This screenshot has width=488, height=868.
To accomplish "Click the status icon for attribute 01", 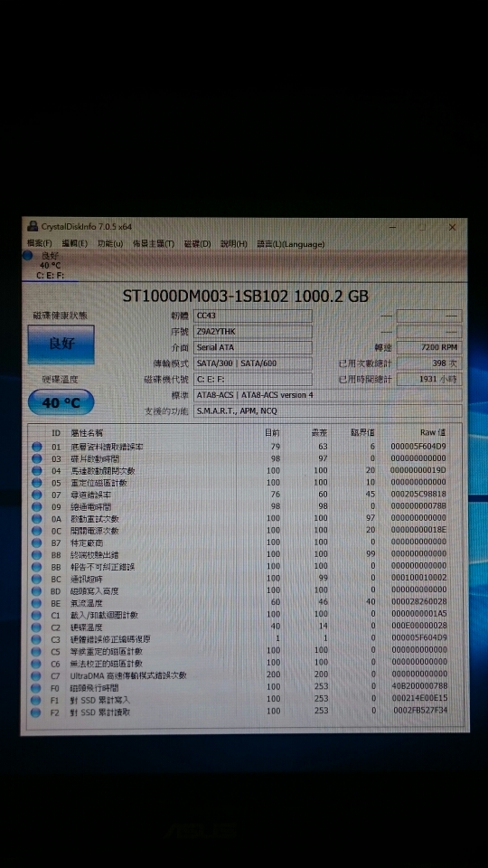I will 37,446.
